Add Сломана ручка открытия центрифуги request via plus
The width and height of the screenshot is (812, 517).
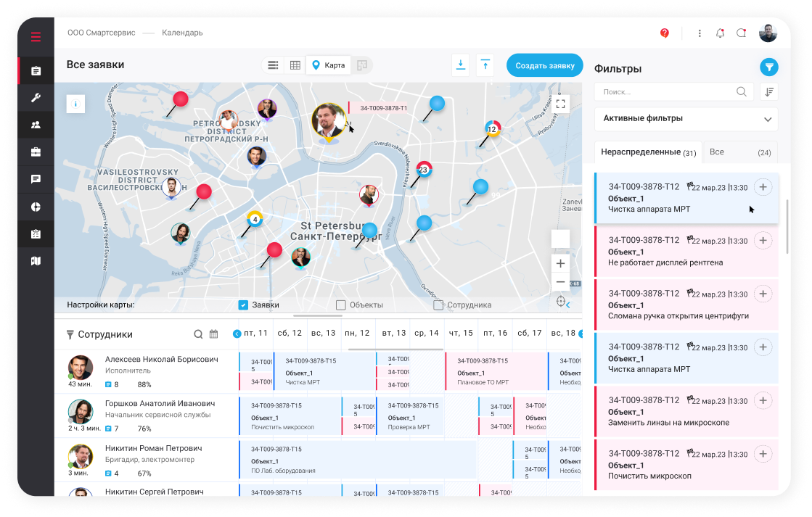(763, 294)
